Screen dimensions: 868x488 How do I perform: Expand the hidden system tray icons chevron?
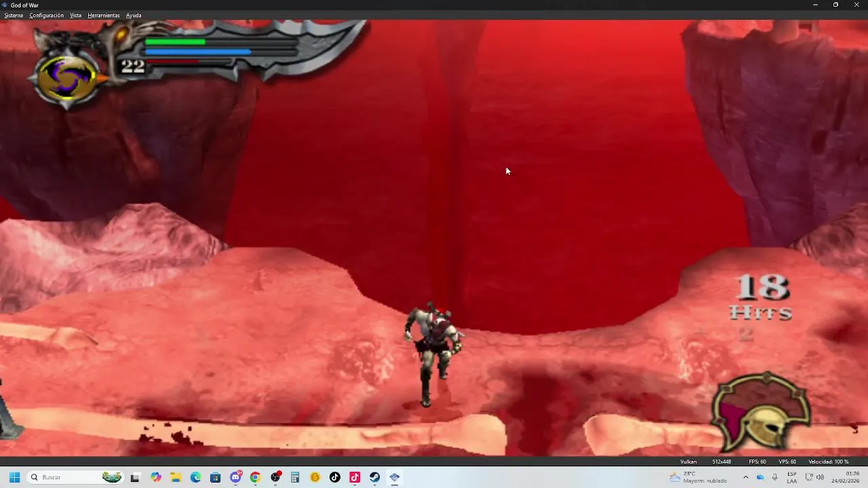(745, 477)
